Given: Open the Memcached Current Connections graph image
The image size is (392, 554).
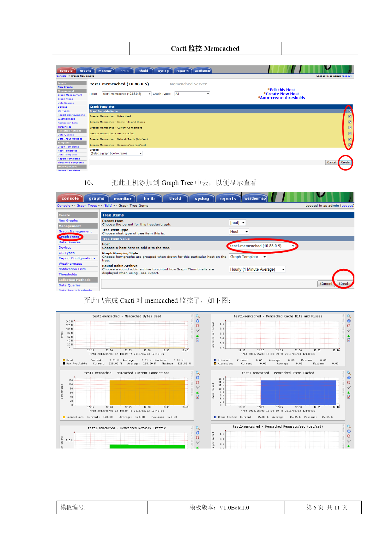Looking at the screenshot, I should pyautogui.click(x=127, y=395).
